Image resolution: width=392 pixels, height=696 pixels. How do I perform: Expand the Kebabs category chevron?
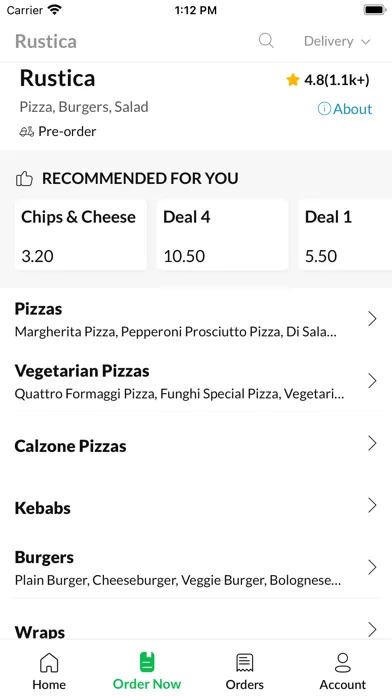(x=372, y=505)
